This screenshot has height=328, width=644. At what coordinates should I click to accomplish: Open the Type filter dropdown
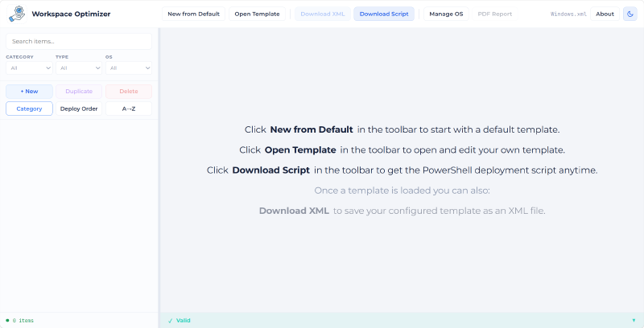(x=79, y=68)
